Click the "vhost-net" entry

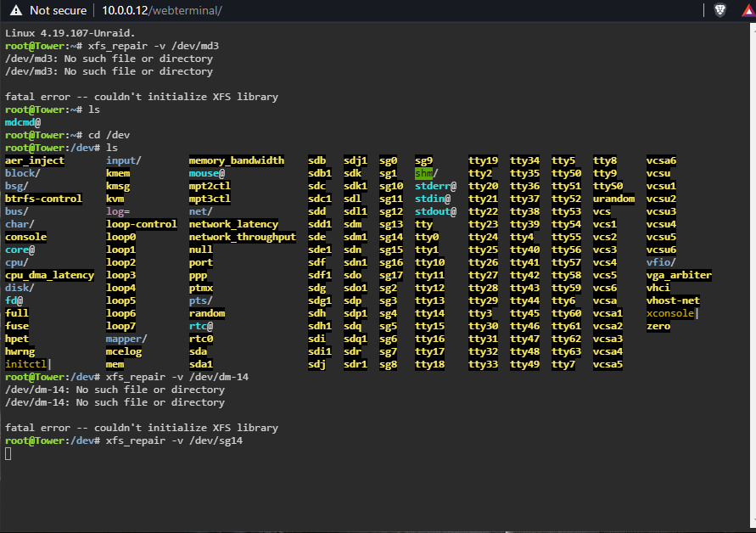click(674, 300)
